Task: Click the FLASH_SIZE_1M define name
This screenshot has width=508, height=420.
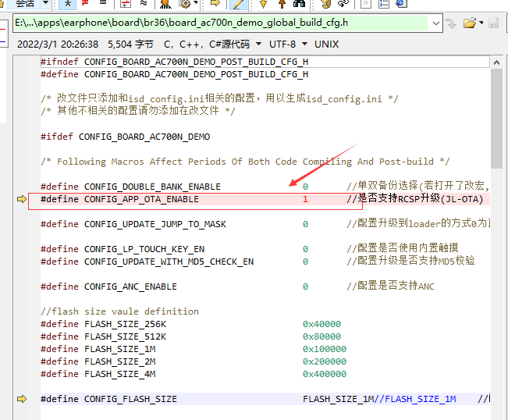Action: 120,349
